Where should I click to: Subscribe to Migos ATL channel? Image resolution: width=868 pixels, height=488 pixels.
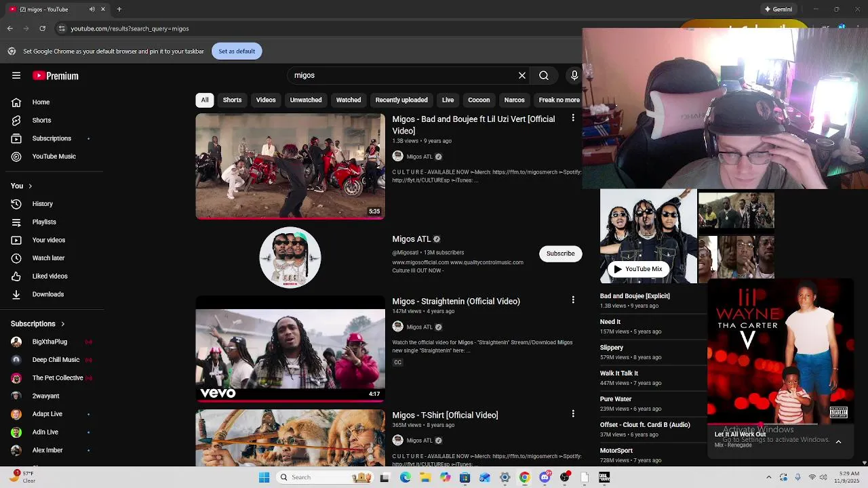point(561,253)
